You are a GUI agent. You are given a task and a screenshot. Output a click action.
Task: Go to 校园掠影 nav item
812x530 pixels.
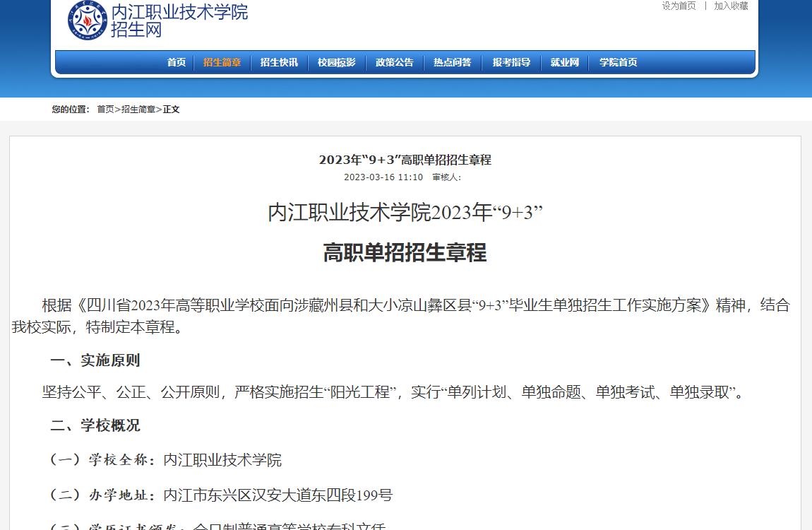tap(337, 62)
